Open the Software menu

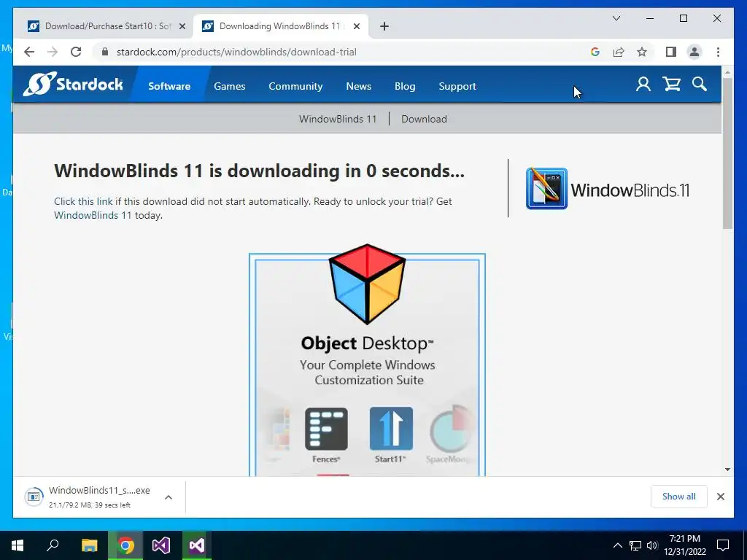[x=169, y=86]
